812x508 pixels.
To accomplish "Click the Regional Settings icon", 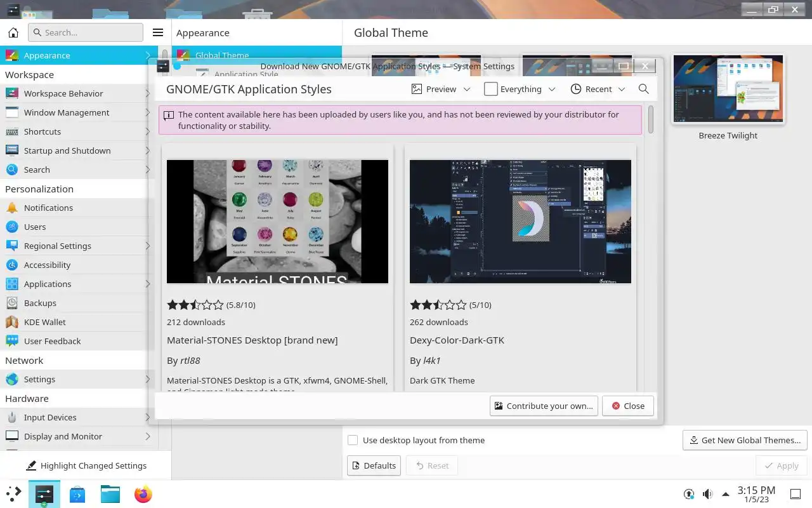I will point(11,246).
